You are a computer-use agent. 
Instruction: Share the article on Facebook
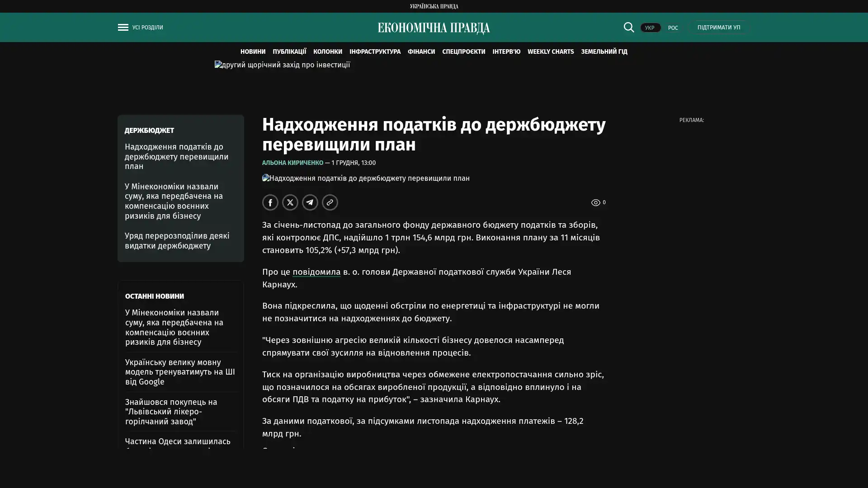pos(270,202)
